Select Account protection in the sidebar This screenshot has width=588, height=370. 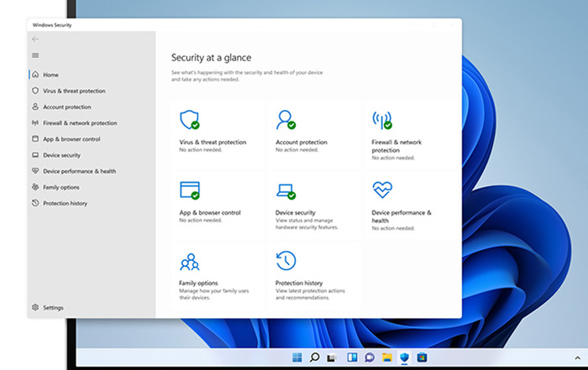click(x=66, y=107)
